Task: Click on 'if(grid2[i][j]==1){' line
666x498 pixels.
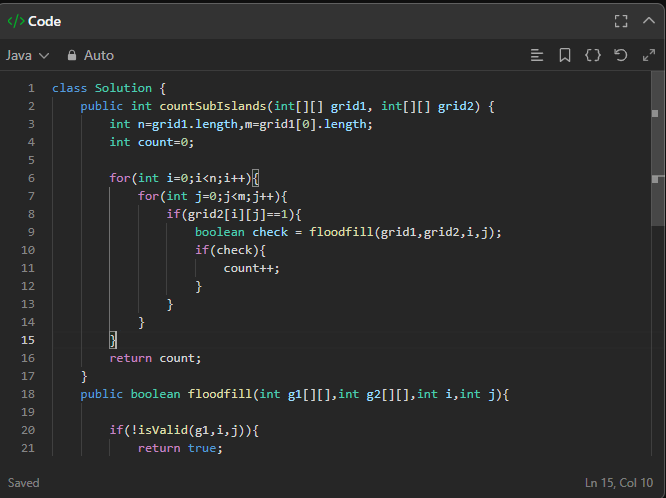Action: pos(234,214)
